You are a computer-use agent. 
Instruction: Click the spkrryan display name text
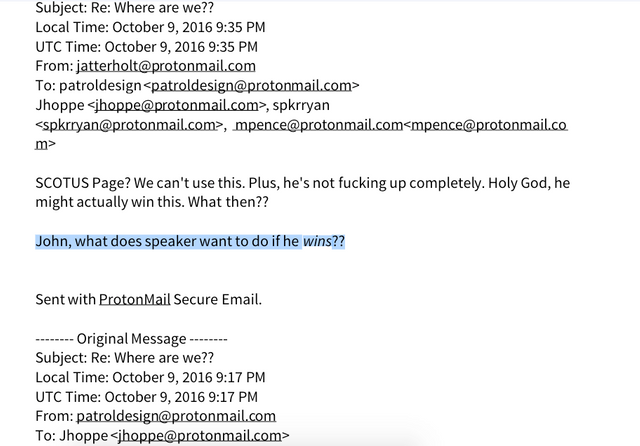click(x=301, y=105)
